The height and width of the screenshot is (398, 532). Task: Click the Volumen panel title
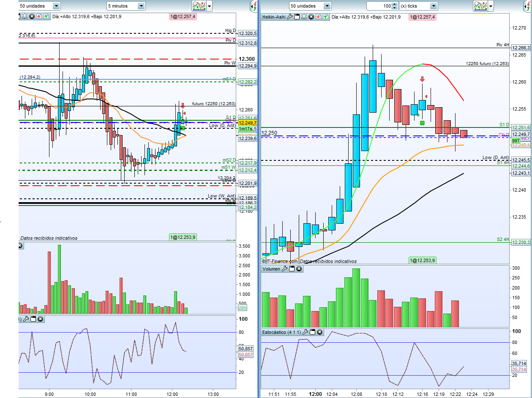pos(271,269)
